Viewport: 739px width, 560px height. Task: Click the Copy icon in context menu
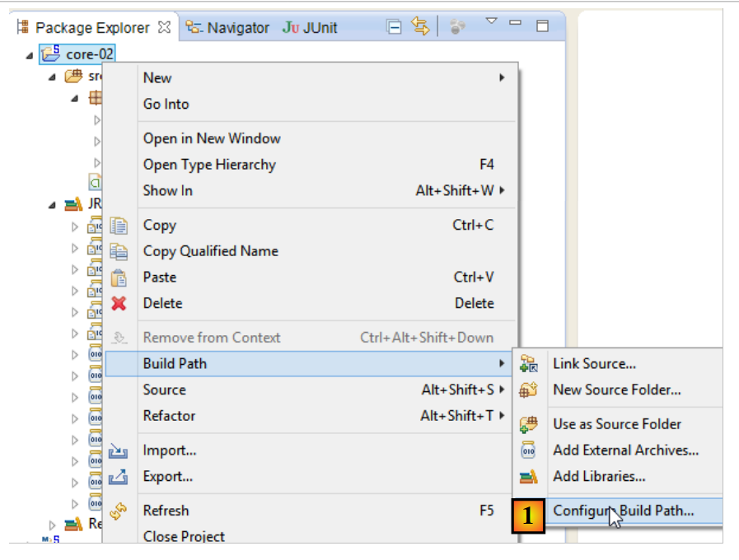click(119, 226)
